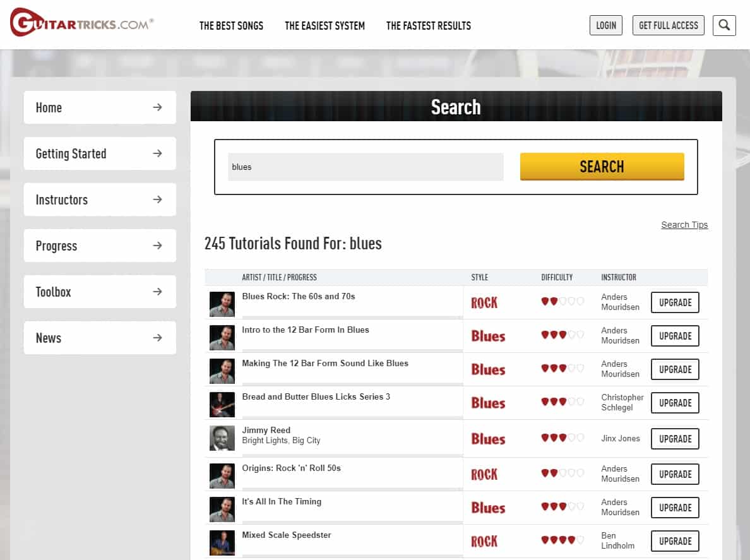This screenshot has height=560, width=750.
Task: Open tutorial 'Intro to the 12 Bar Form In Blues'
Action: pos(305,330)
